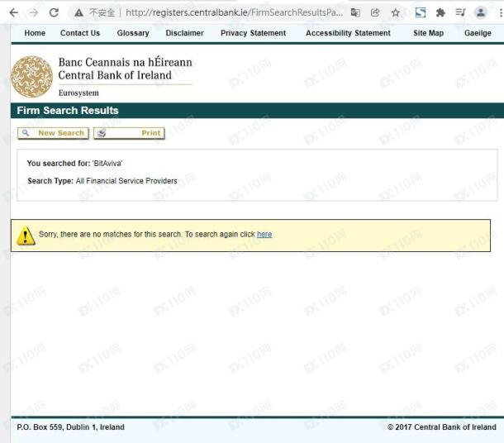Click the Central Bank of Ireland logo
The width and height of the screenshot is (504, 443).
point(32,77)
